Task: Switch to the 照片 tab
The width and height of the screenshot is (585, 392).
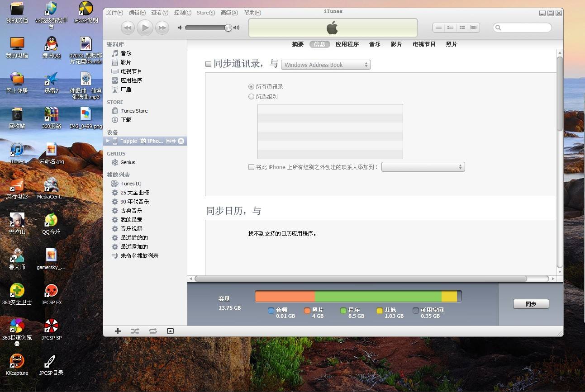Action: 452,44
